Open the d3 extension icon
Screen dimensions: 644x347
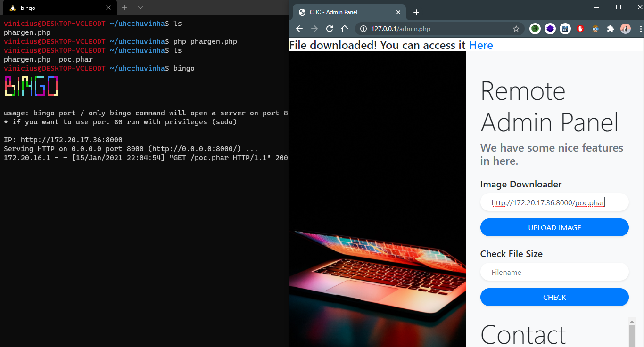tap(565, 29)
